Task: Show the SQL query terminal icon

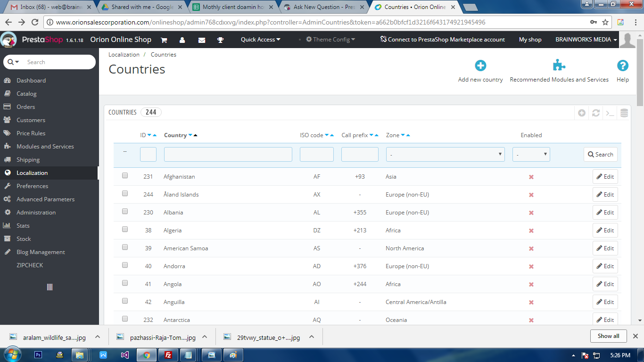Action: 610,113
